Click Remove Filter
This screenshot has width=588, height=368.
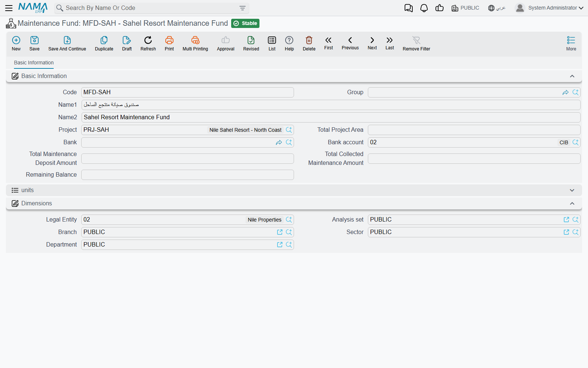pos(416,43)
